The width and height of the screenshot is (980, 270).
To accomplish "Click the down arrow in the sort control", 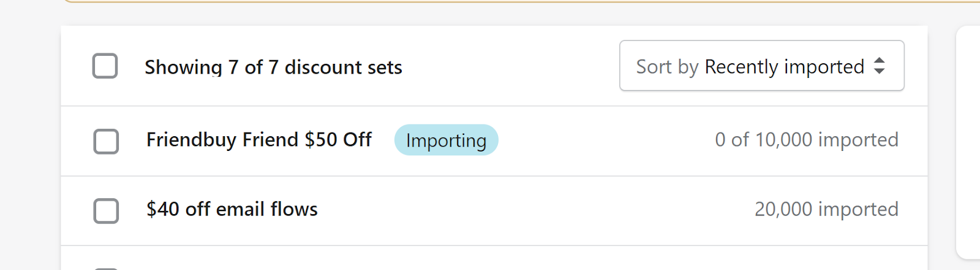I will (879, 71).
